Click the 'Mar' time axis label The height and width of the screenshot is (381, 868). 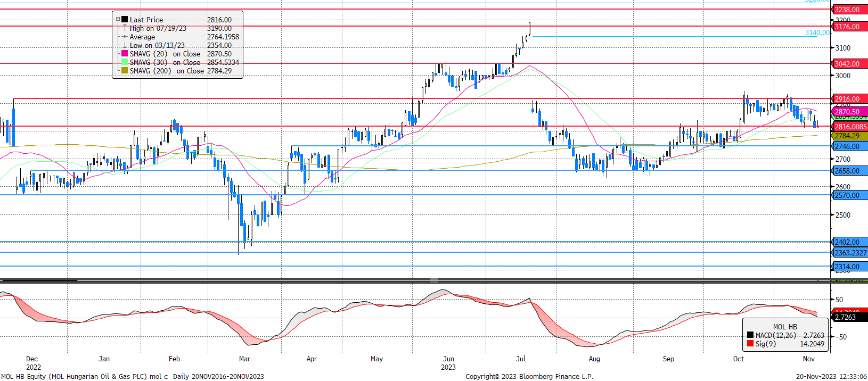[x=244, y=359]
